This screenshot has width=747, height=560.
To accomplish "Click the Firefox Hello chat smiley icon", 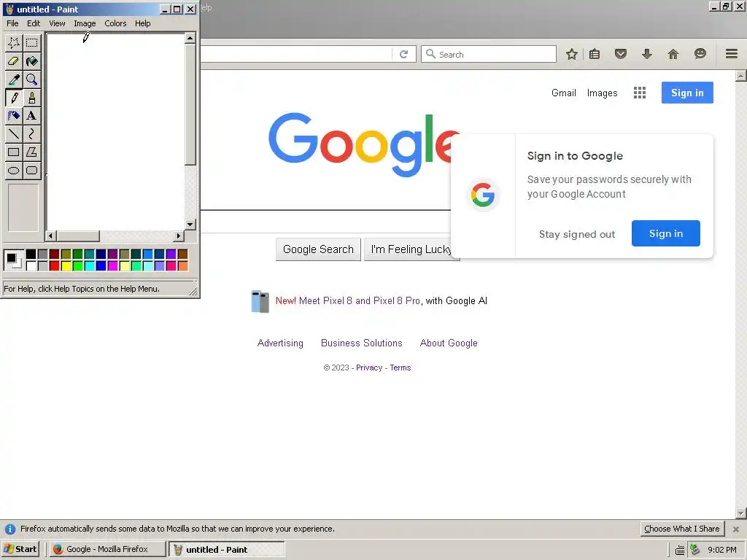I will tap(700, 54).
